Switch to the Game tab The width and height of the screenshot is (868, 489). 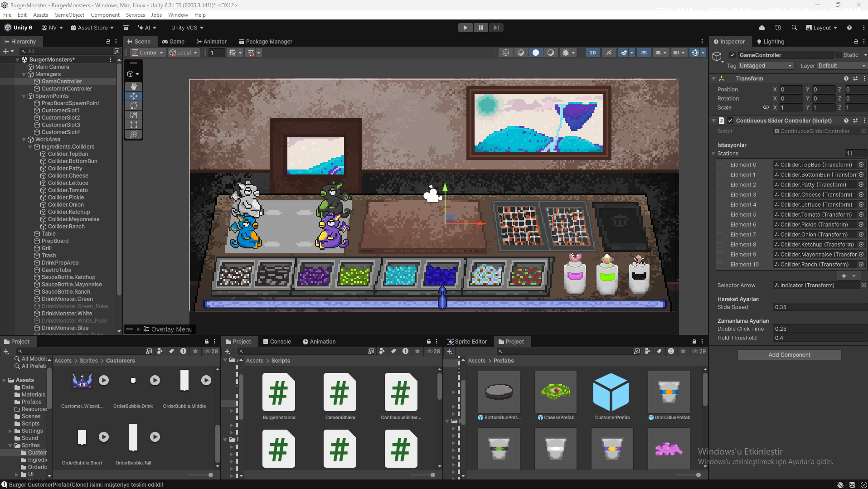[173, 41]
